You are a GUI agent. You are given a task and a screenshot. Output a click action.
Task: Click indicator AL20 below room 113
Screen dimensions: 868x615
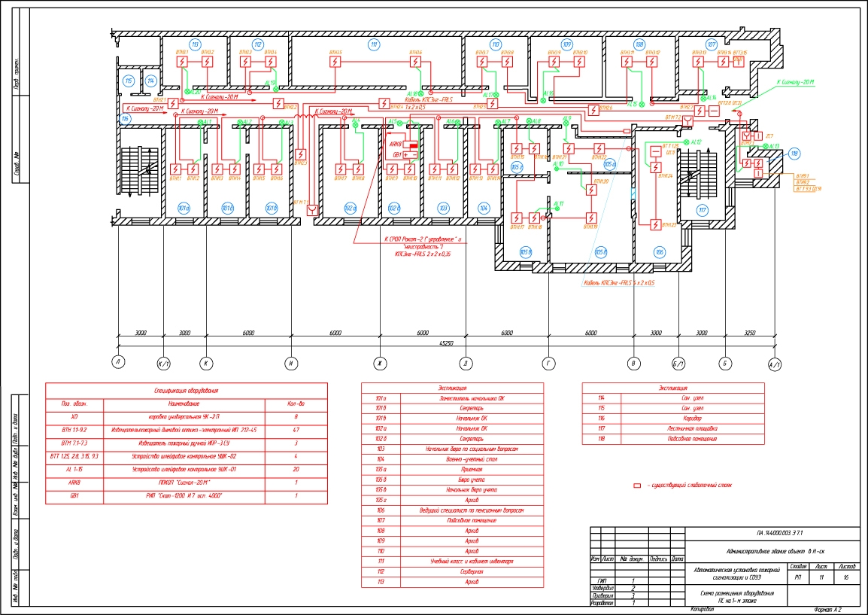point(187,91)
